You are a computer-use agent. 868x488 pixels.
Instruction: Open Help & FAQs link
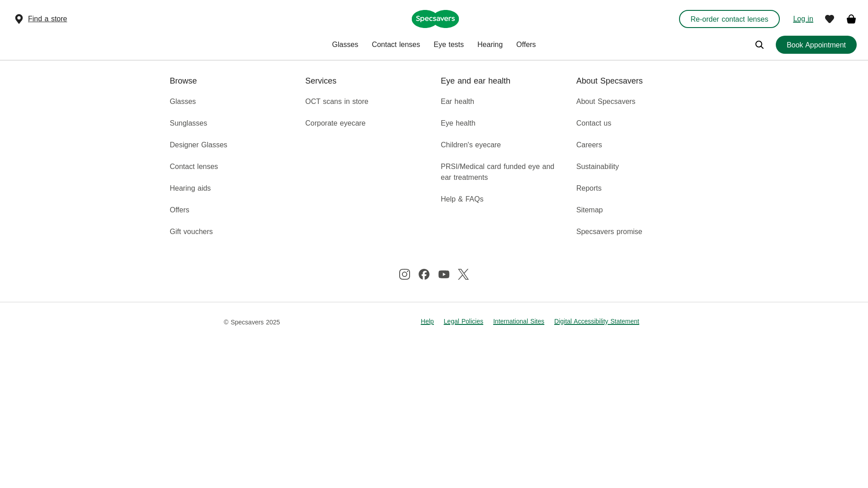(x=462, y=199)
